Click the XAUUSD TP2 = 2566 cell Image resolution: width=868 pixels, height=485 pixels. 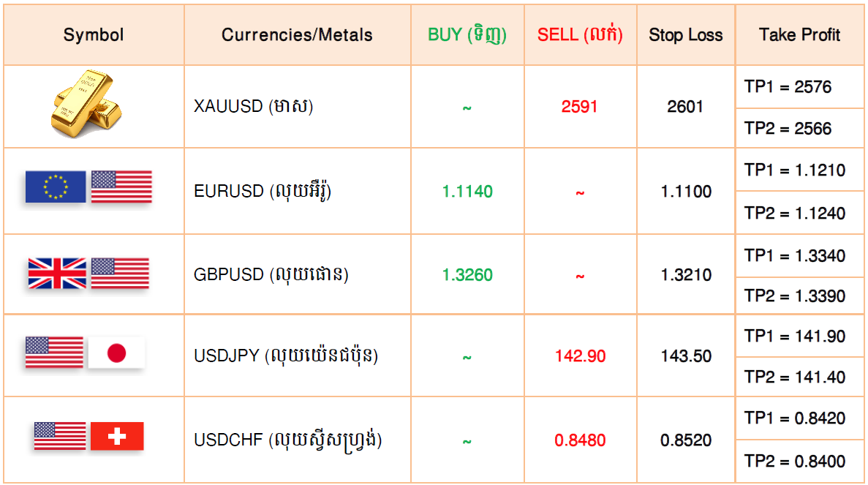coord(799,129)
